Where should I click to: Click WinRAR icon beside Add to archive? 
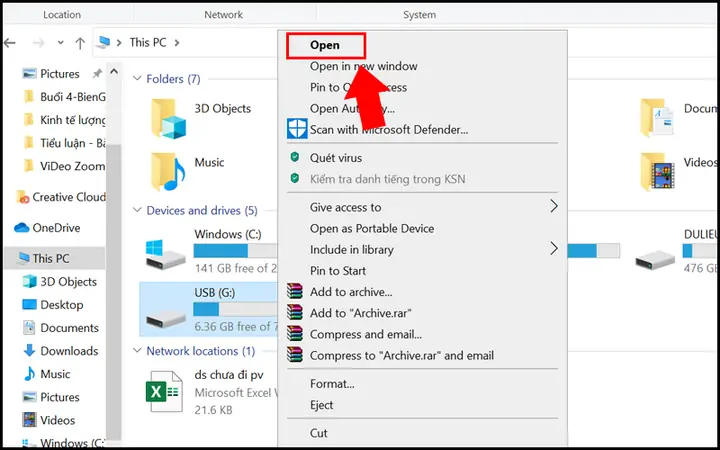(295, 291)
